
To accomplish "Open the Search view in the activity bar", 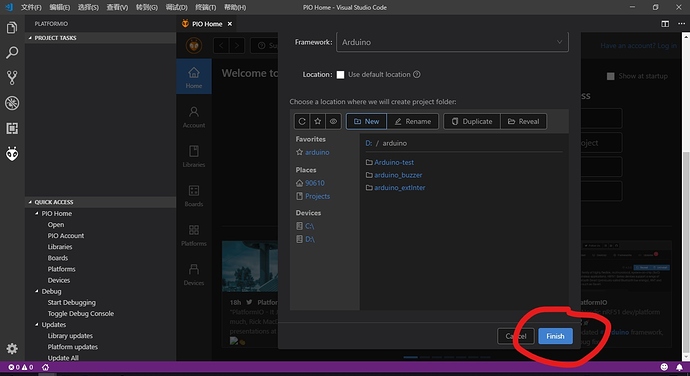I will click(x=12, y=53).
